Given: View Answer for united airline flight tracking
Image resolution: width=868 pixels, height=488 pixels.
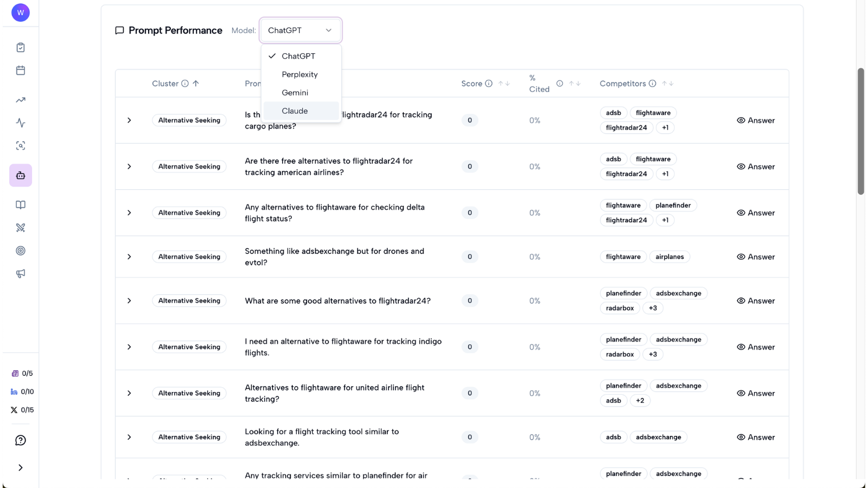Looking at the screenshot, I should click(756, 393).
